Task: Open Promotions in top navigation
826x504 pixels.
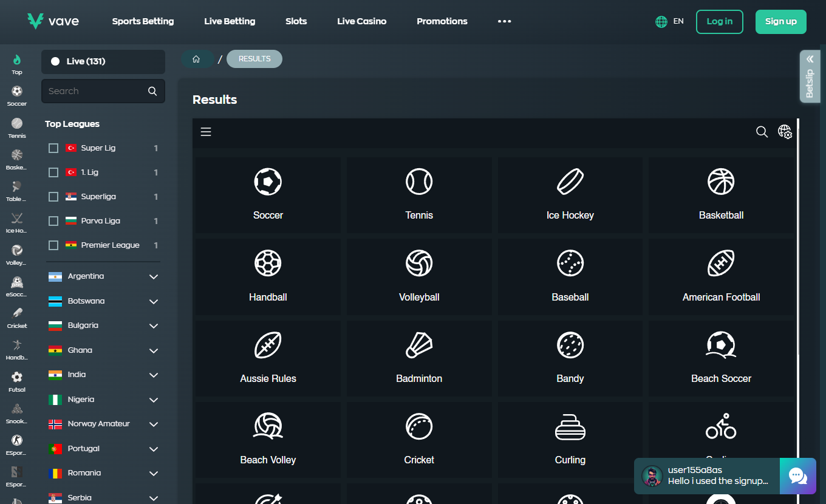Action: click(442, 21)
